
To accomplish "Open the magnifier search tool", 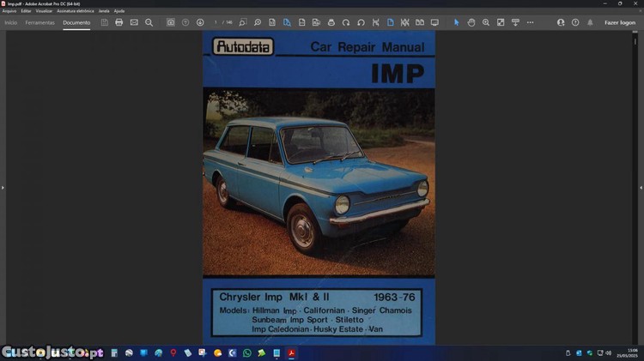I will (x=149, y=22).
